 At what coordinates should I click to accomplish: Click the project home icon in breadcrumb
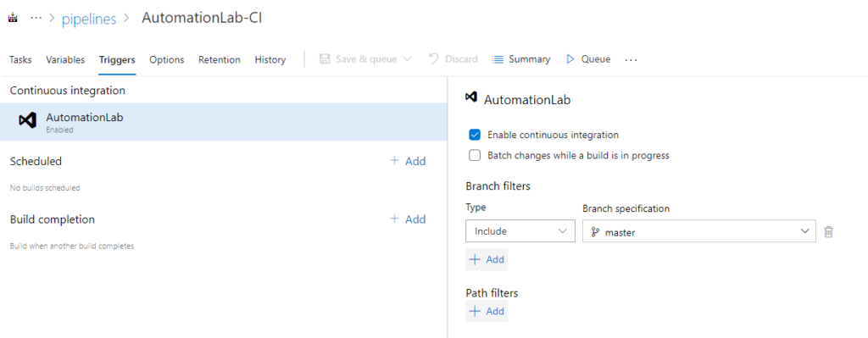coord(14,19)
